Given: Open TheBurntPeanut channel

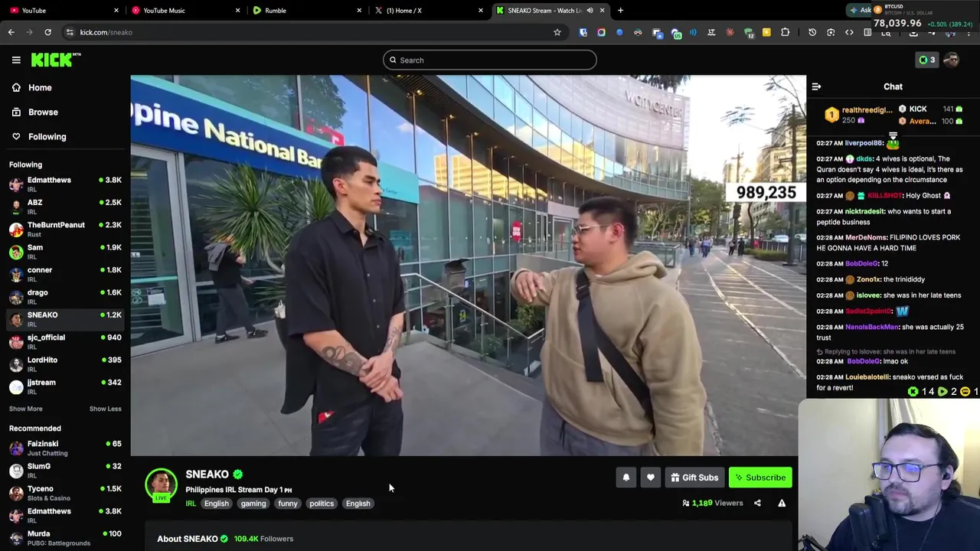Looking at the screenshot, I should [65, 229].
